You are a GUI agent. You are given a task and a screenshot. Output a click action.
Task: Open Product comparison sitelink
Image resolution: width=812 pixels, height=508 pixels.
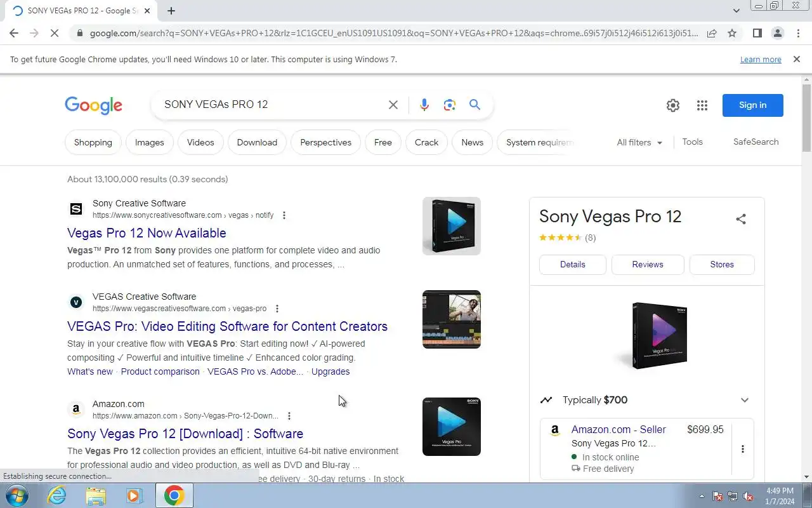pyautogui.click(x=160, y=371)
